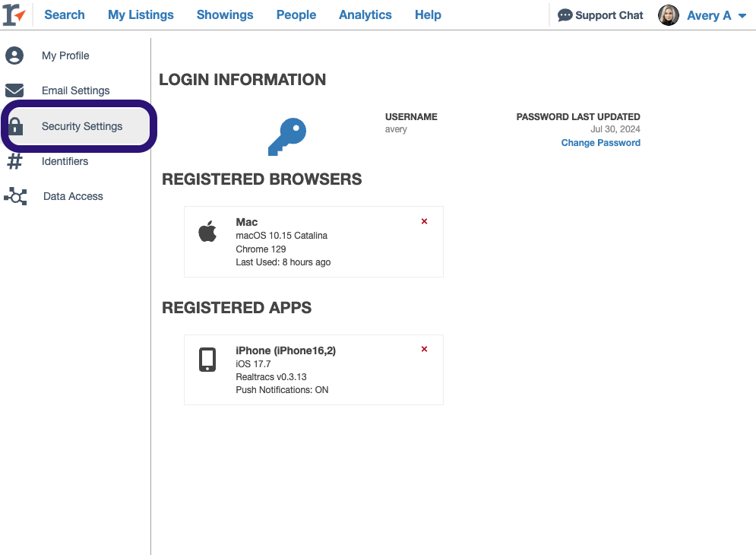The image size is (756, 555).
Task: Remove the Mac registered browser
Action: point(424,221)
